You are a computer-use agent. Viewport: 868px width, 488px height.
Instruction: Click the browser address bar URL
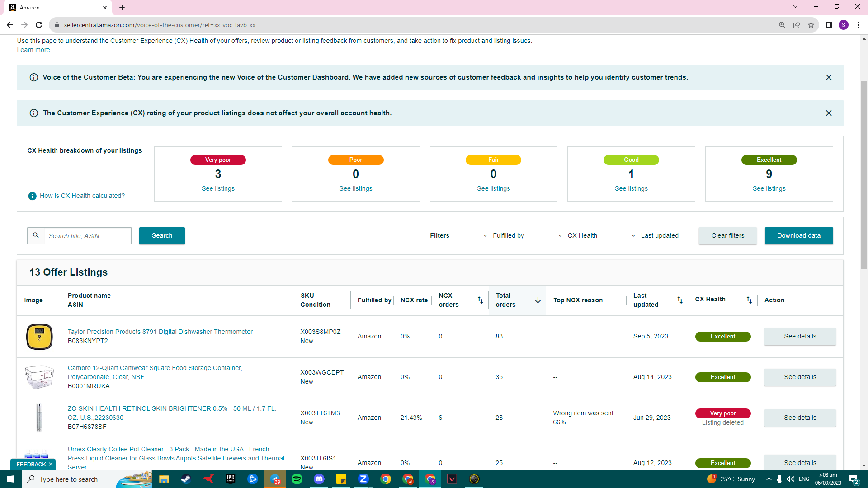(x=160, y=25)
